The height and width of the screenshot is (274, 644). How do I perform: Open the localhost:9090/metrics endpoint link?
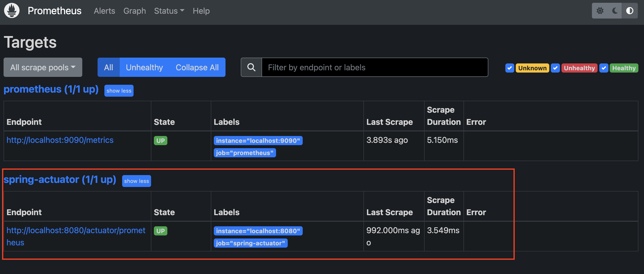[60, 140]
